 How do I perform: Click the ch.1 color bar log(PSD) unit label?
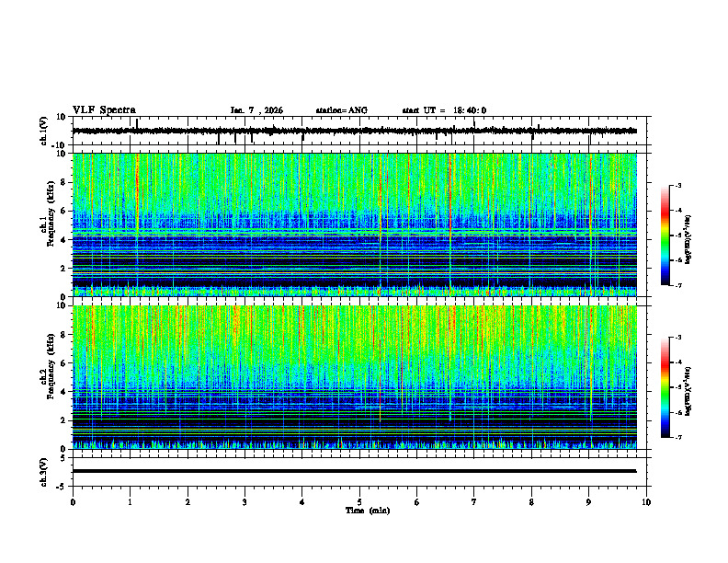(688, 239)
